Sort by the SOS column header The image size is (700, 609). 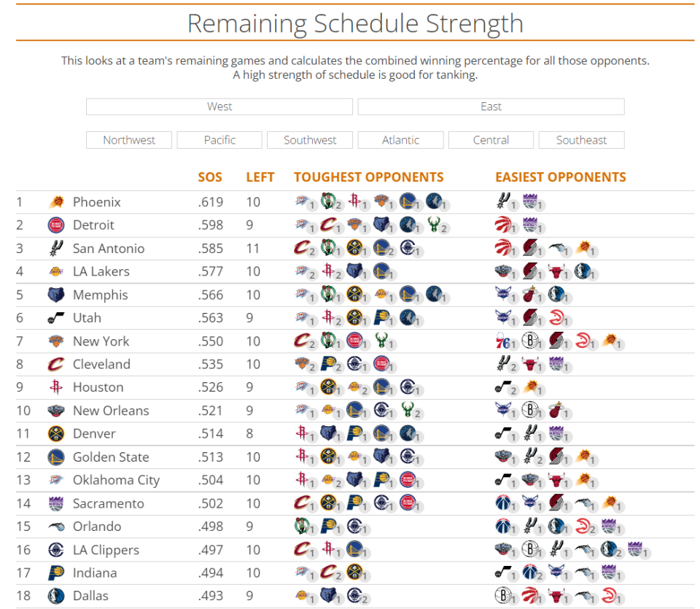click(210, 177)
